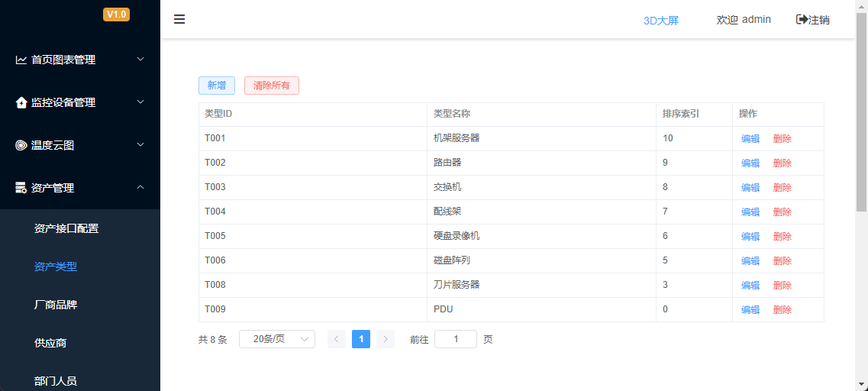
Task: Click the 排序索引 column header
Action: coord(694,114)
